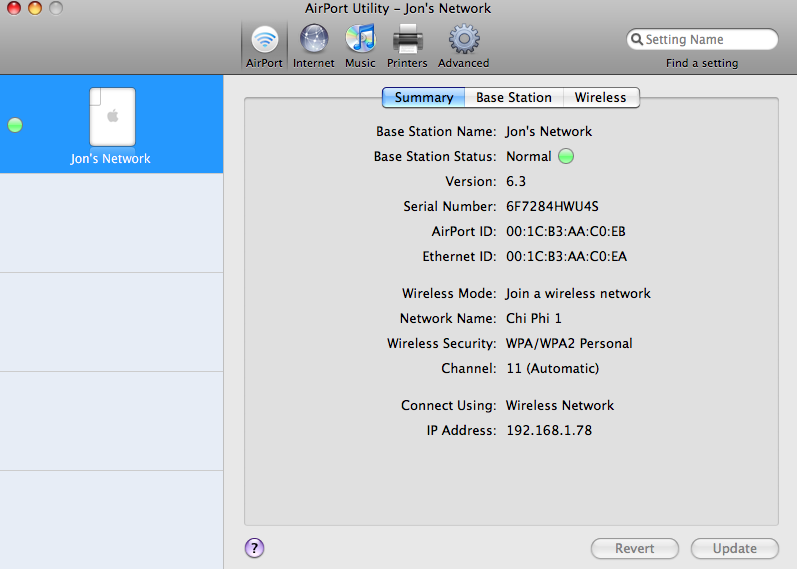Click the red close window button
This screenshot has width=797, height=569.
(14, 8)
